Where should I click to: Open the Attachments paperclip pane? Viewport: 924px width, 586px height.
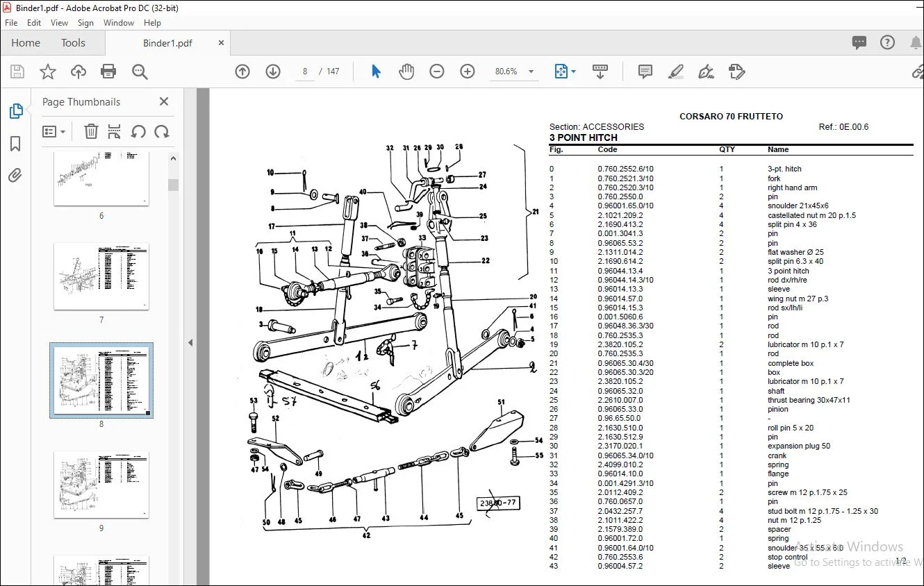tap(15, 175)
